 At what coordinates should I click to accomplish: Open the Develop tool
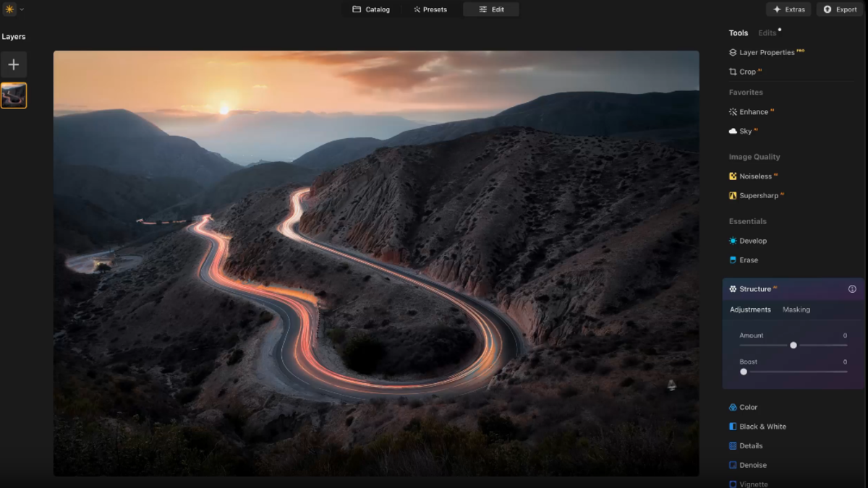click(x=752, y=240)
